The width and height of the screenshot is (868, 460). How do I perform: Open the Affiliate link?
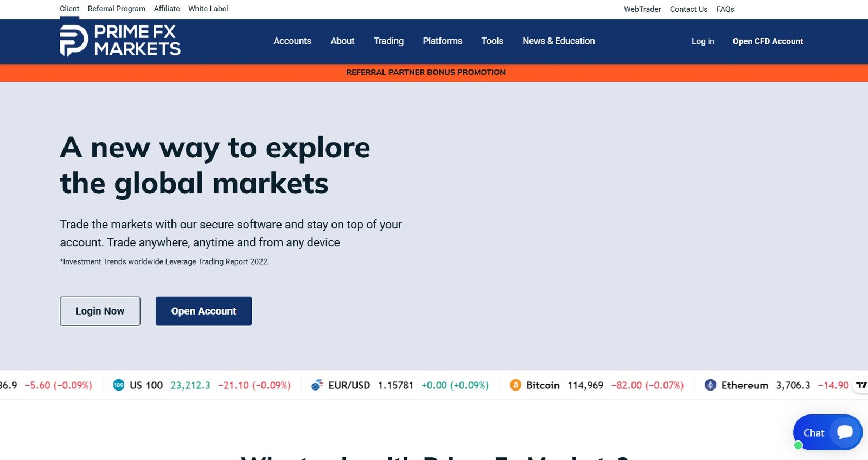click(167, 9)
